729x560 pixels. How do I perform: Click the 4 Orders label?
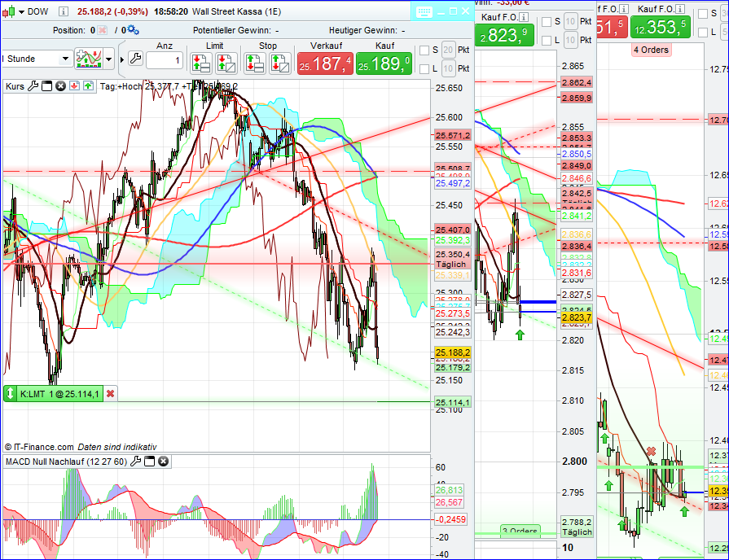click(x=651, y=50)
